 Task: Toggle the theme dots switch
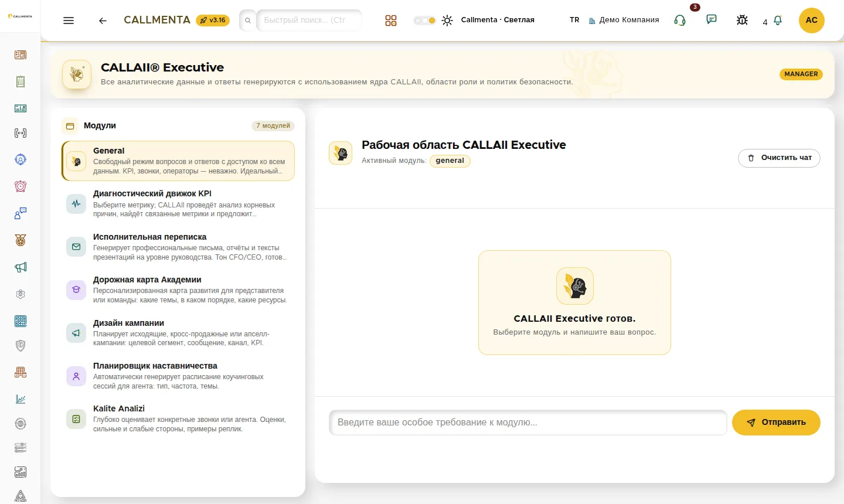(x=424, y=21)
